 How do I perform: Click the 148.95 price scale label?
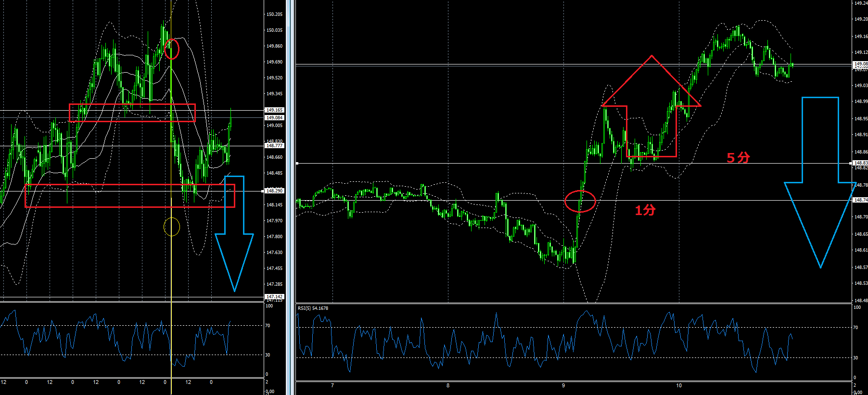click(861, 119)
